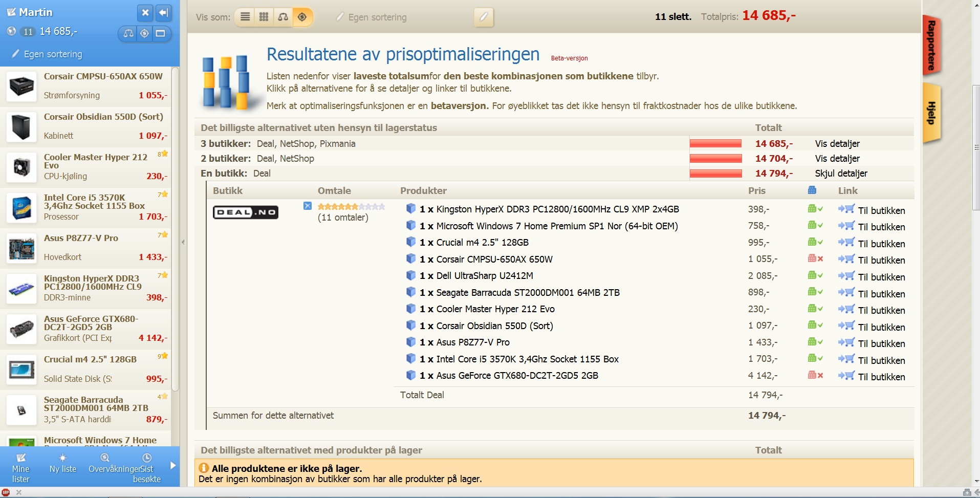Open Egen sortering in the top toolbar

pos(372,17)
